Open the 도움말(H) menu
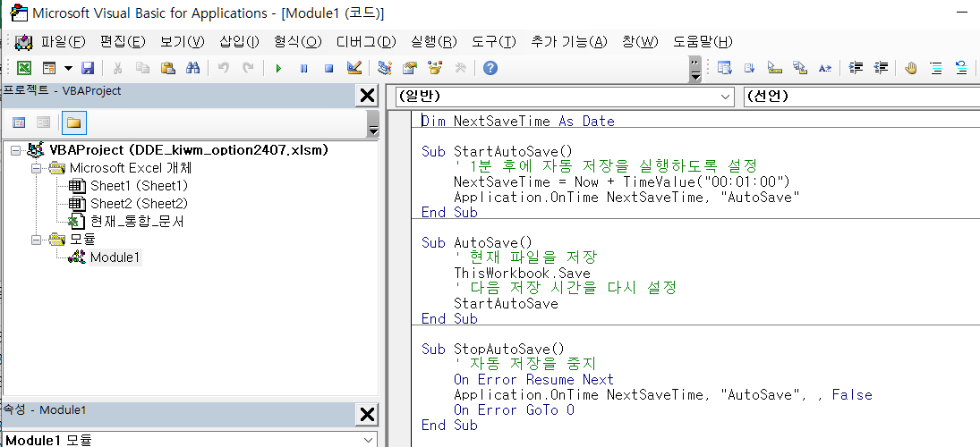 [703, 42]
